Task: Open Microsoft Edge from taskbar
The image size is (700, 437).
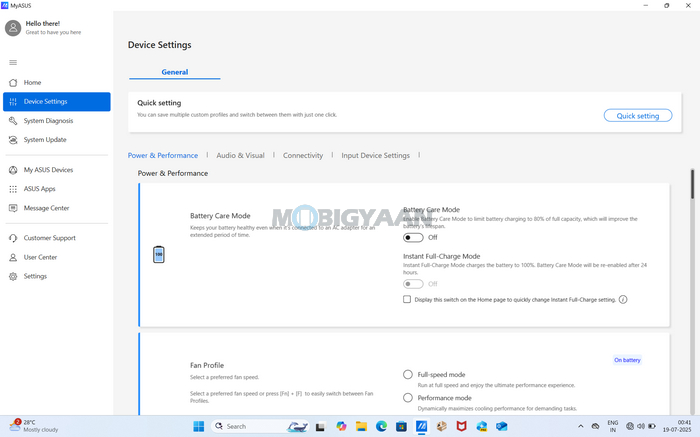Action: (381, 426)
